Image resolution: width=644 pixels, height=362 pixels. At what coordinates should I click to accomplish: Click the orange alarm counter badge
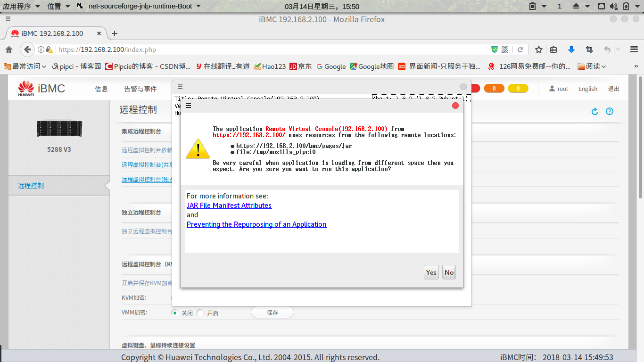click(x=494, y=88)
